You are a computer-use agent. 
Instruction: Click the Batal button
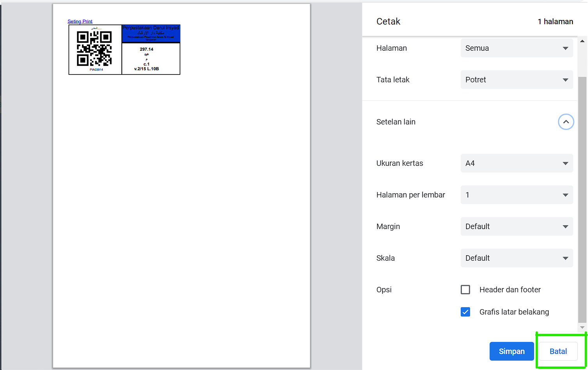point(558,351)
